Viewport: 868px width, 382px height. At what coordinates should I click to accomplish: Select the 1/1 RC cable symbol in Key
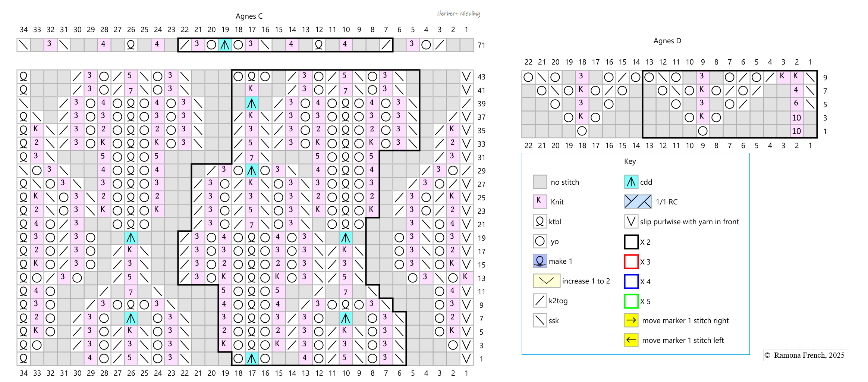click(638, 202)
